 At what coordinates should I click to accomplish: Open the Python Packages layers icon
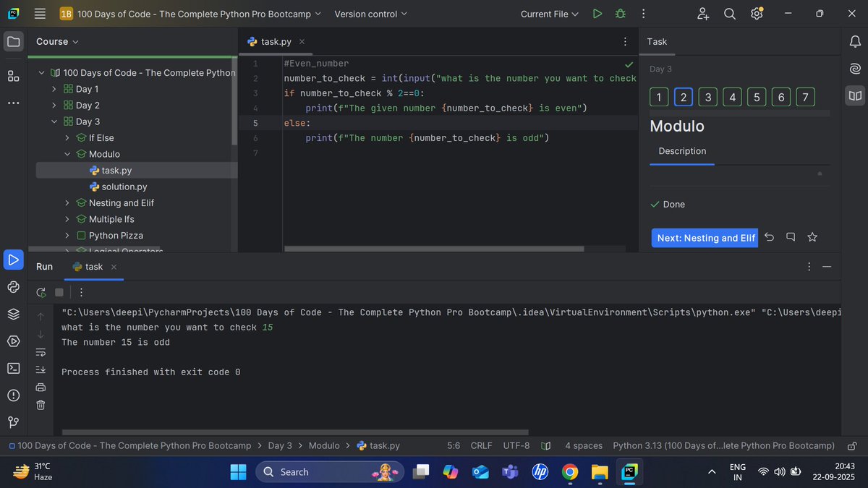(x=13, y=314)
